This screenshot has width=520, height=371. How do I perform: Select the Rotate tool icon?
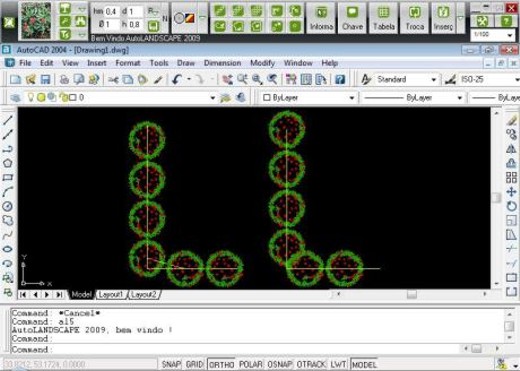511,206
